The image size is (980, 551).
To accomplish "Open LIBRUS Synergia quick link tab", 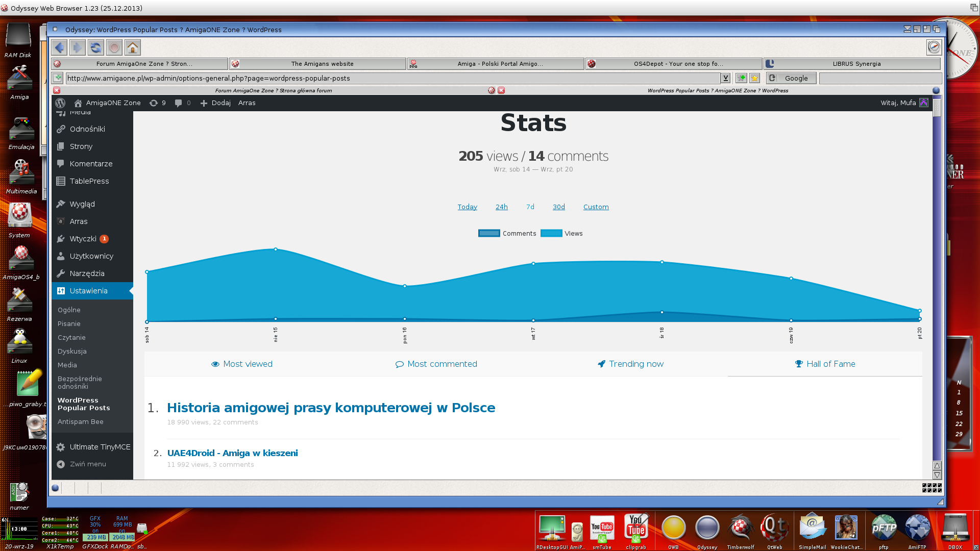I will (x=852, y=64).
